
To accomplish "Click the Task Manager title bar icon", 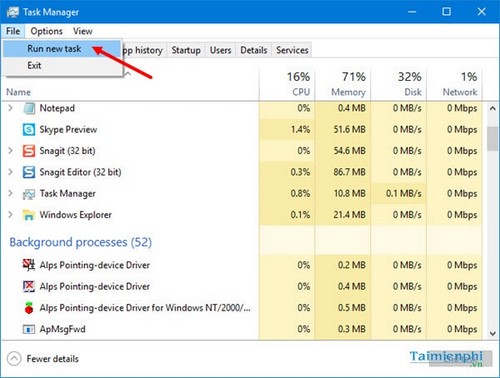I will click(x=13, y=12).
